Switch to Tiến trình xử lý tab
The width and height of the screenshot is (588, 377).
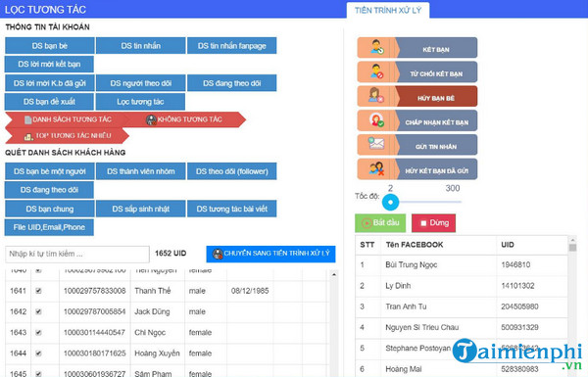[388, 10]
